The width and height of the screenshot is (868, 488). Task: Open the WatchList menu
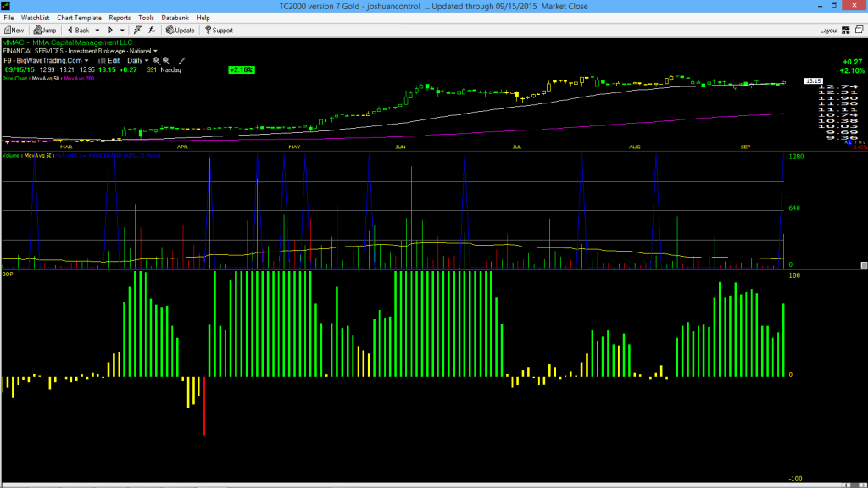pos(35,18)
